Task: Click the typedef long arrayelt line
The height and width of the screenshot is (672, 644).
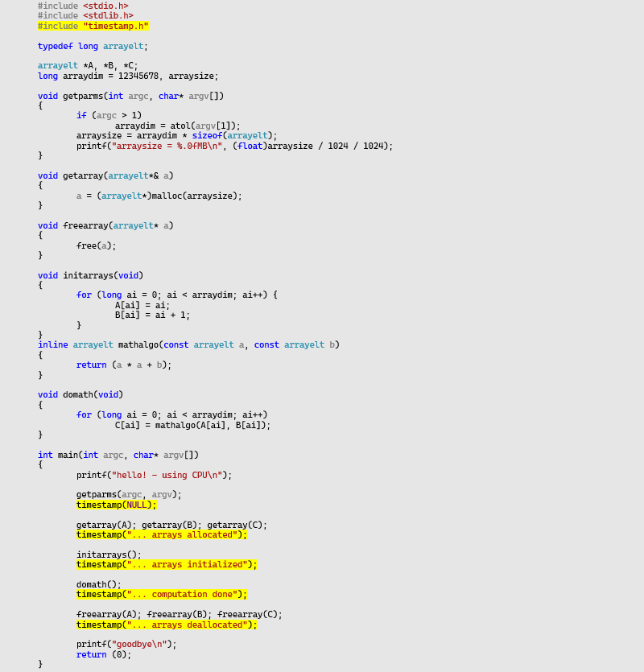Action: click(x=93, y=47)
